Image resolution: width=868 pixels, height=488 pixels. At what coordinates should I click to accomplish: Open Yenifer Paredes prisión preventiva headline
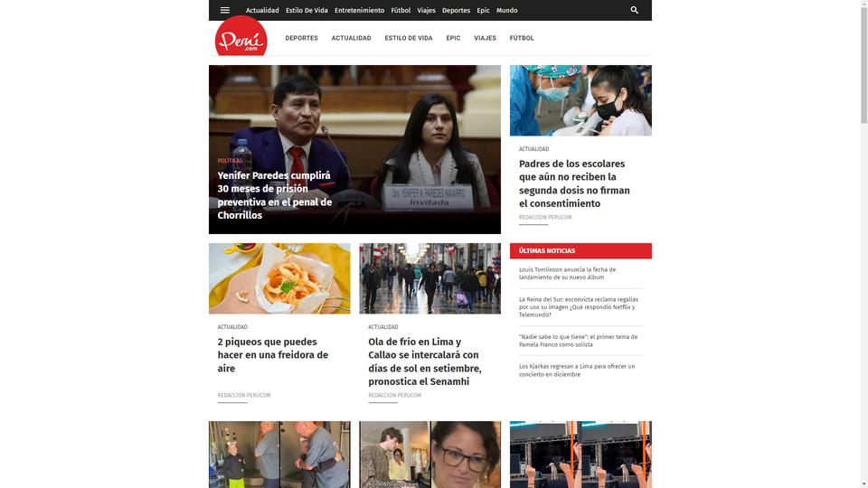(275, 195)
